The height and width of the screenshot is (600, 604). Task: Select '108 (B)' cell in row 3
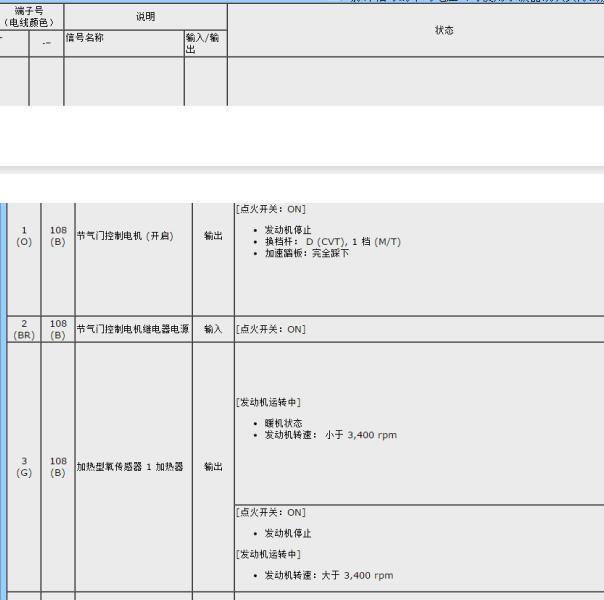pos(58,467)
